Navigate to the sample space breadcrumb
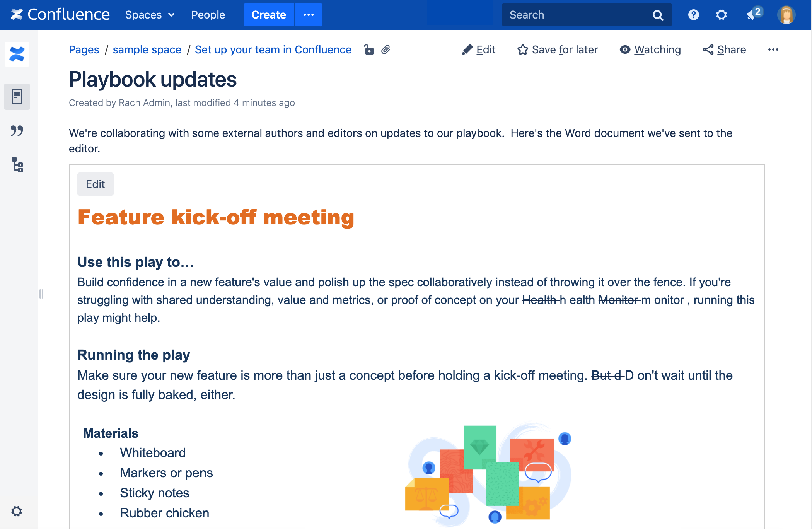812x529 pixels. 147,50
